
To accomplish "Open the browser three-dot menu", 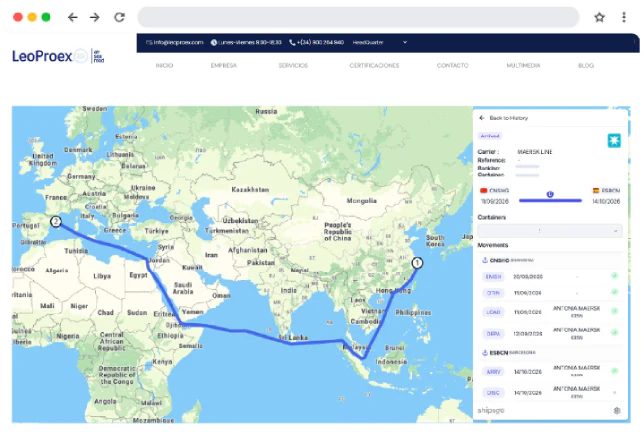I will tap(623, 17).
